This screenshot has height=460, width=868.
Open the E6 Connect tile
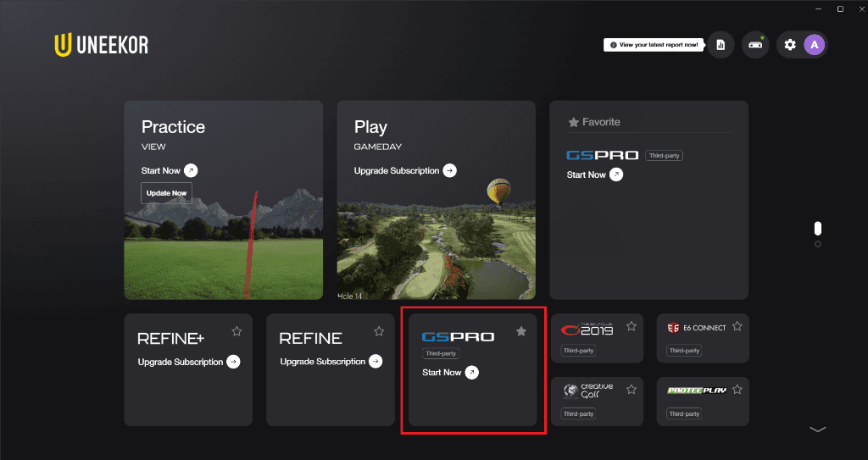tap(703, 338)
